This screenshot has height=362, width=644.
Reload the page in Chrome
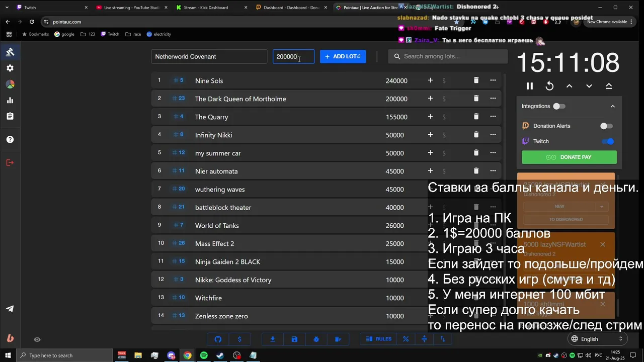tap(32, 22)
